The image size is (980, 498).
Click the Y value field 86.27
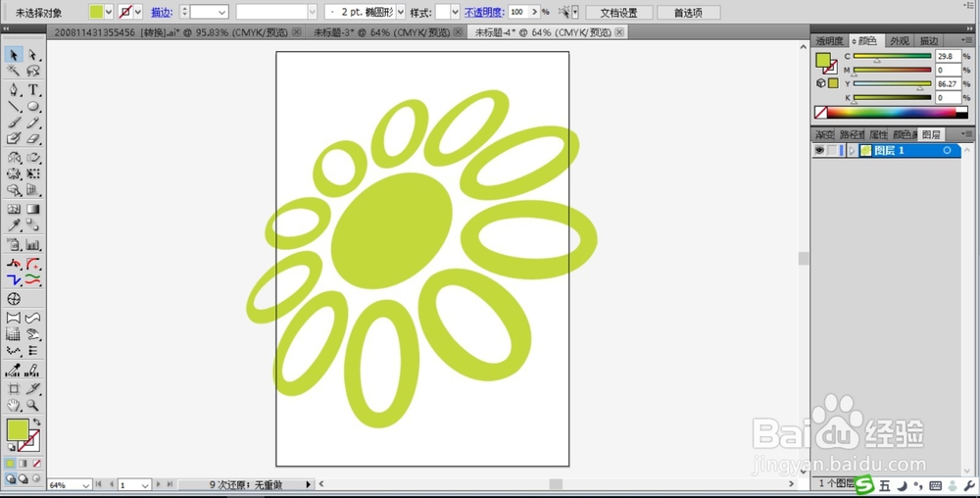coord(948,83)
